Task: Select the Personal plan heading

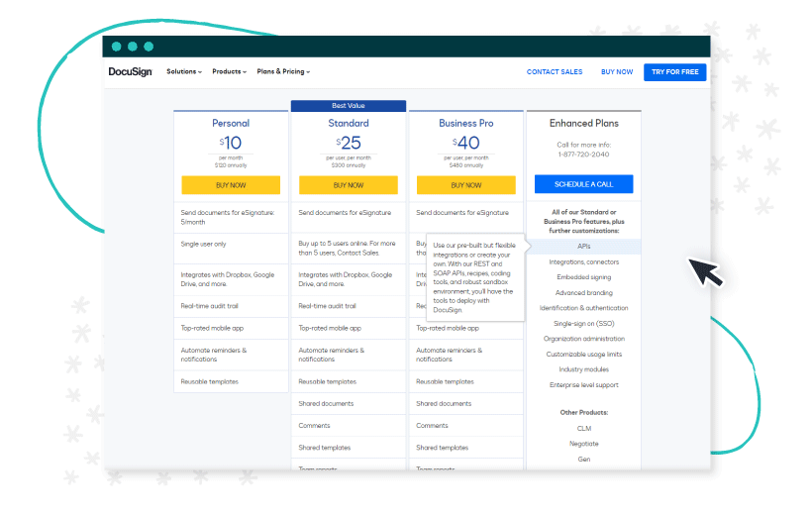Action: pos(231,123)
